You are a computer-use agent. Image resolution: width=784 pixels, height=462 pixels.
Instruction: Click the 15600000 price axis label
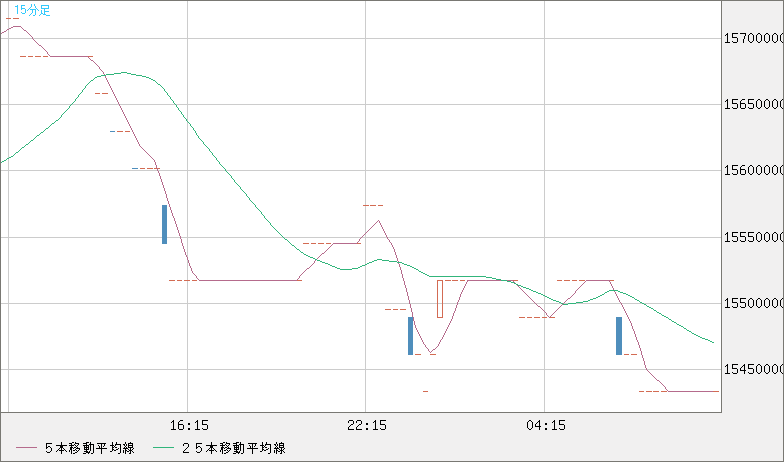pos(754,171)
